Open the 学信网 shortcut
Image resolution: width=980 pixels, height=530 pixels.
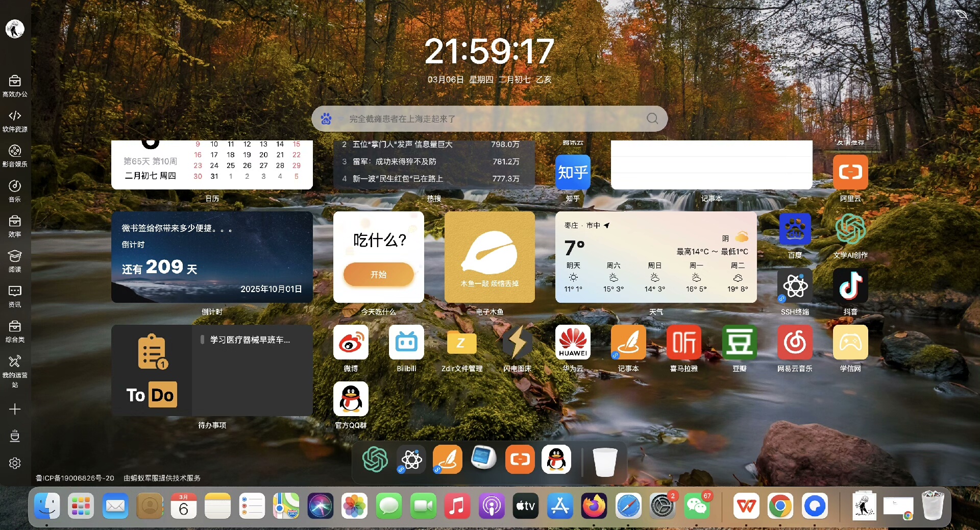850,342
